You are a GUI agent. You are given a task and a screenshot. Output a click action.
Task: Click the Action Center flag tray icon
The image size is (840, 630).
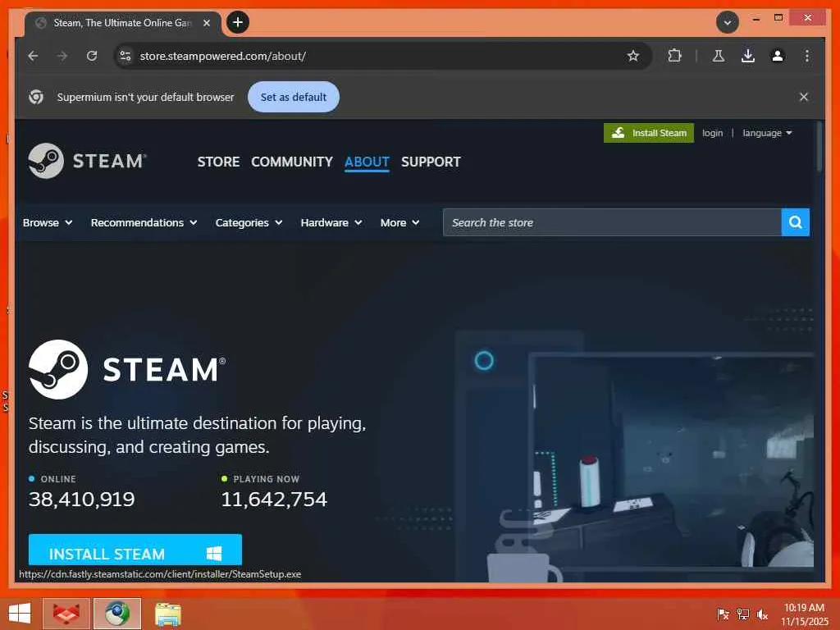[x=723, y=614]
